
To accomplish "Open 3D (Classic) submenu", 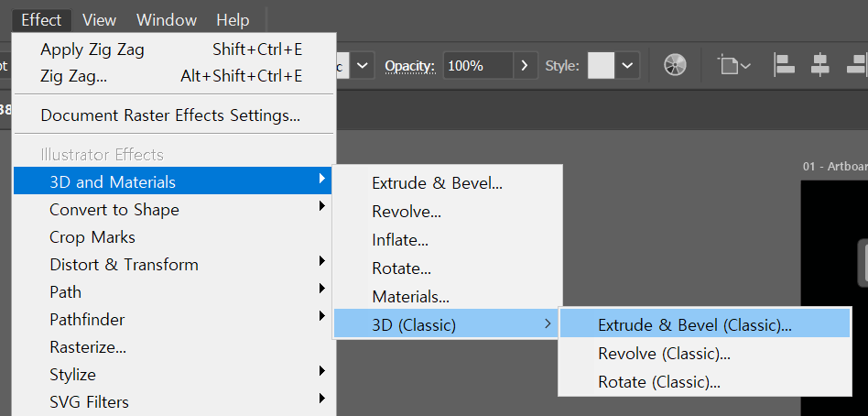I will (446, 324).
